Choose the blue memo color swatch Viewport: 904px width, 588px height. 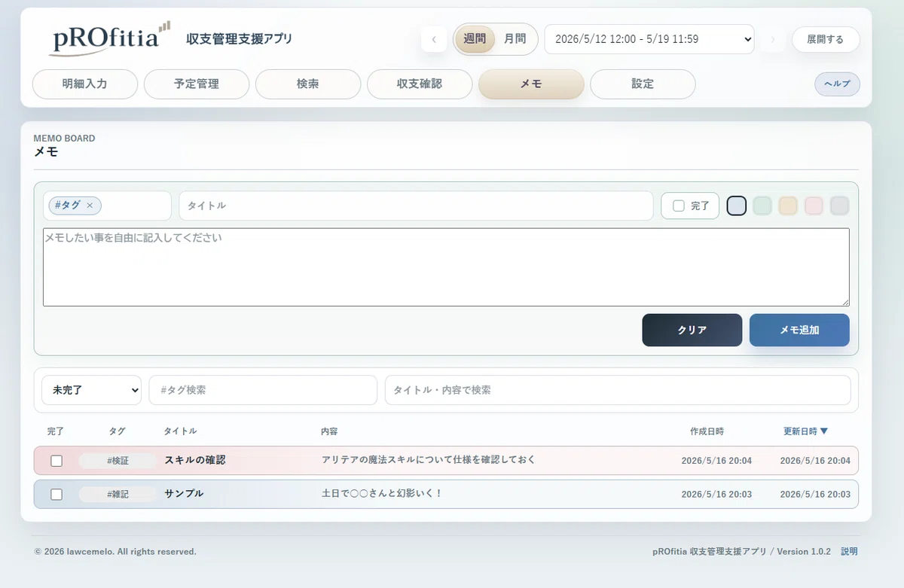pyautogui.click(x=737, y=206)
